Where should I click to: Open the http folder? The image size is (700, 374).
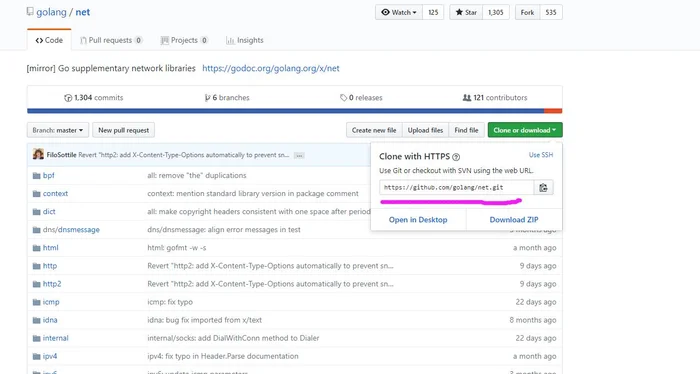(x=50, y=266)
